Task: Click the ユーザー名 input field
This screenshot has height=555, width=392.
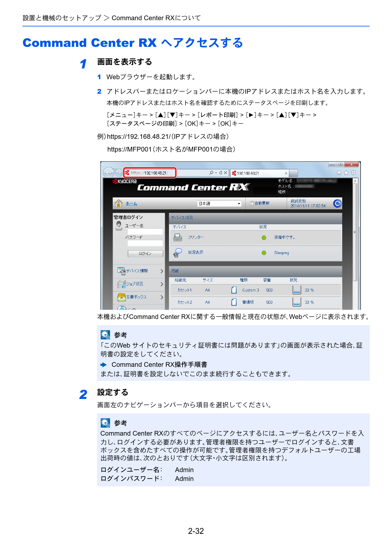Action: point(145,231)
